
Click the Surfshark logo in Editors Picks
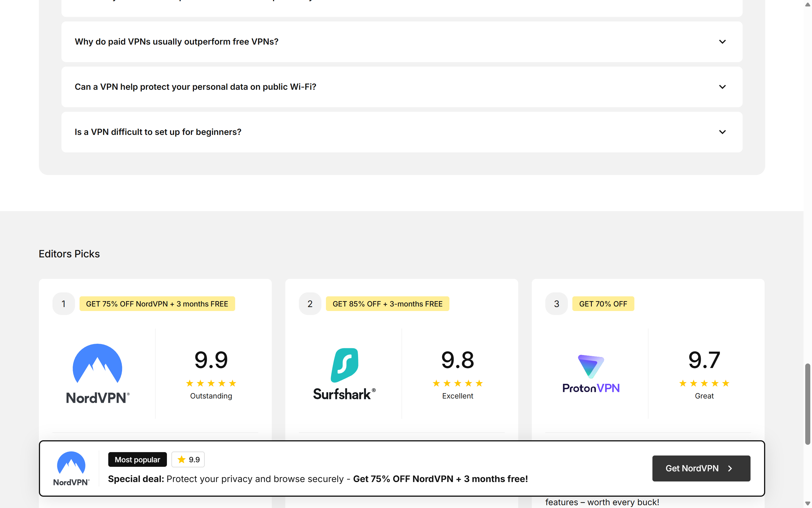tap(344, 374)
